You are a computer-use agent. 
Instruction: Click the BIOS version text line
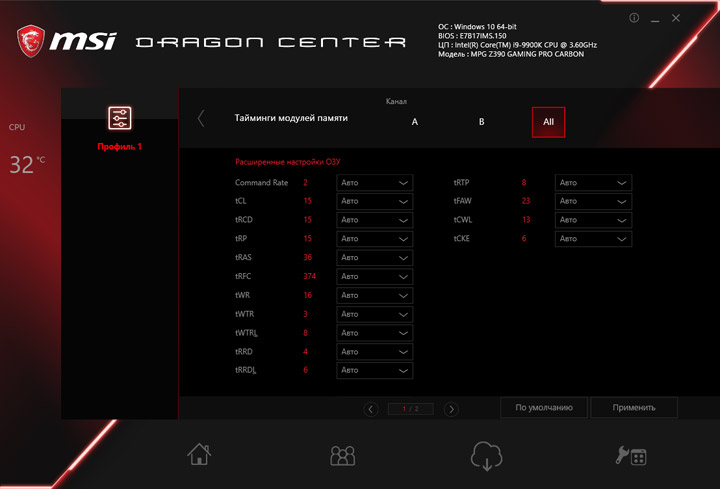coord(472,36)
